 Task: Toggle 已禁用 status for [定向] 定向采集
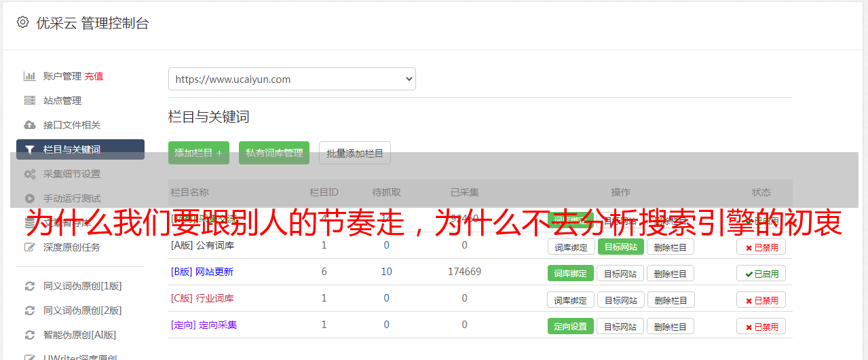tap(761, 326)
